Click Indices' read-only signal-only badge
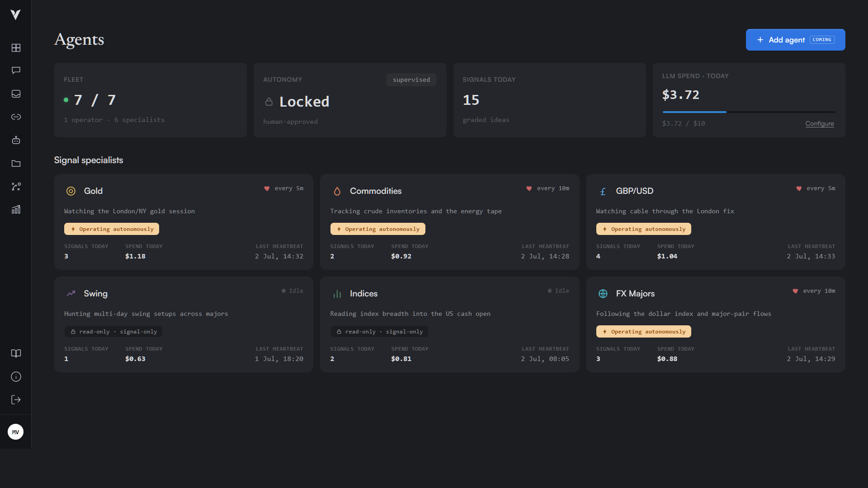 coord(379,332)
